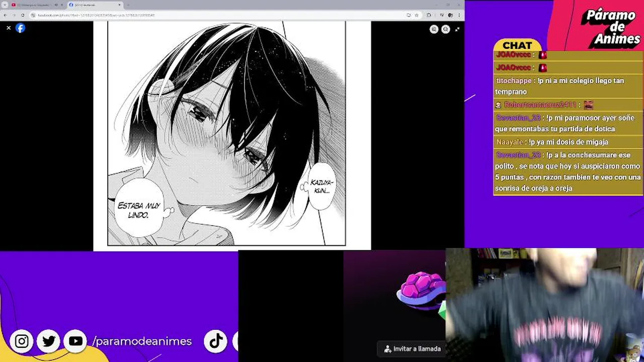The width and height of the screenshot is (644, 362).
Task: Click titochappe's chat message
Action: (568, 86)
